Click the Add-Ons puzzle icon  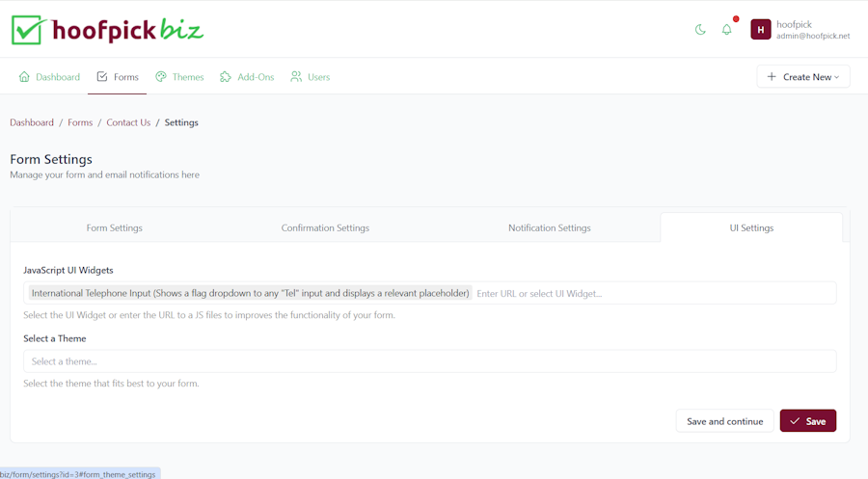click(x=226, y=77)
